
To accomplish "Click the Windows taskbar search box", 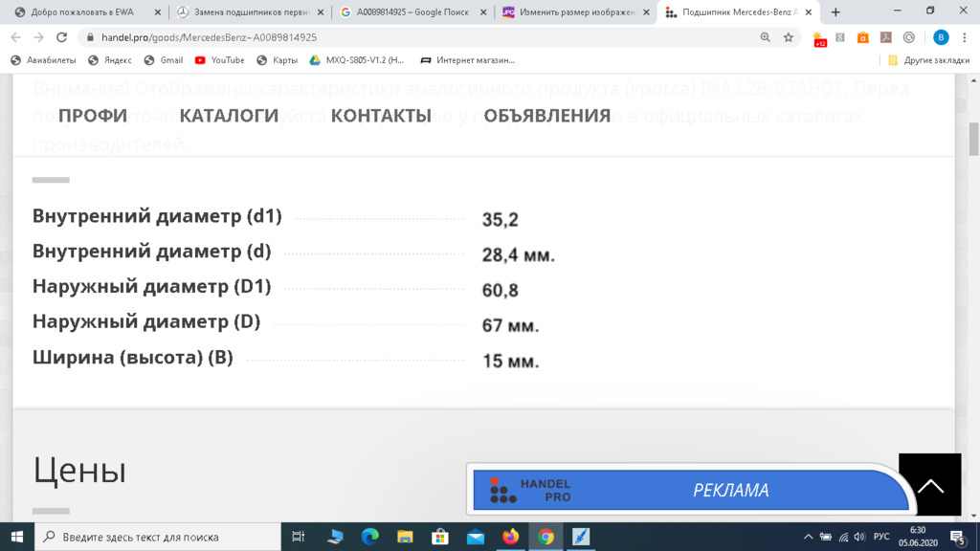I will click(158, 537).
